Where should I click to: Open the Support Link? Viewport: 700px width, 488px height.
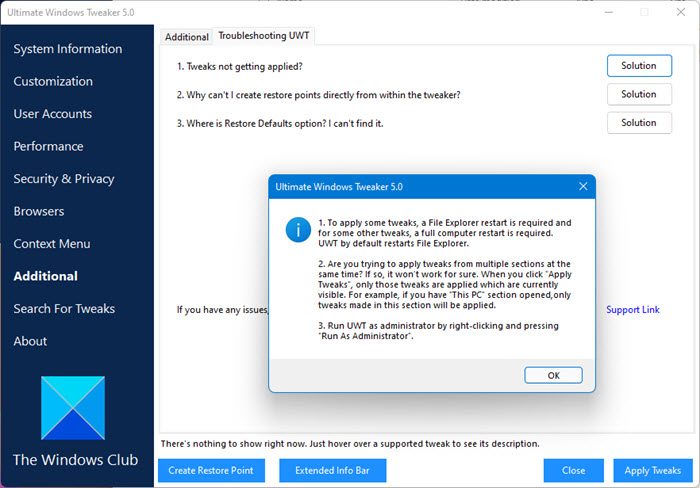[633, 309]
